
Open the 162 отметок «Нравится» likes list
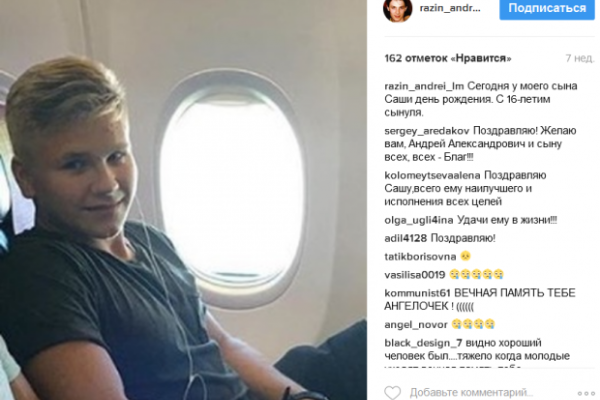coord(448,59)
